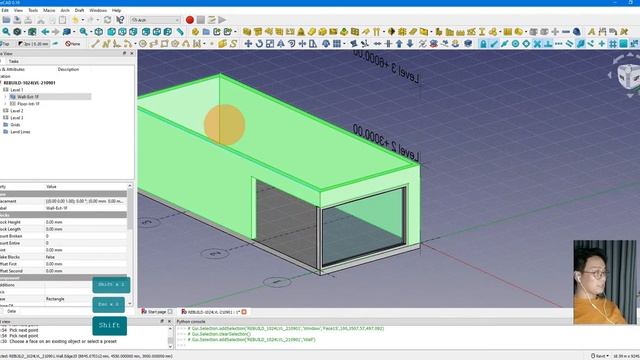The height and width of the screenshot is (360, 640).
Task: Switch to the Tasks tab
Action: point(13,61)
